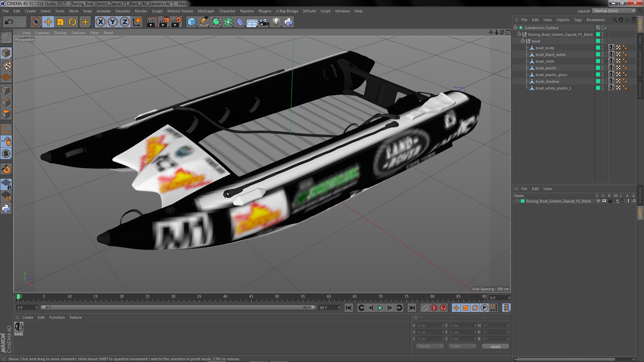Collapse the Racing_Boat_Gemini_Zapcat_F1_Black node

519,34
